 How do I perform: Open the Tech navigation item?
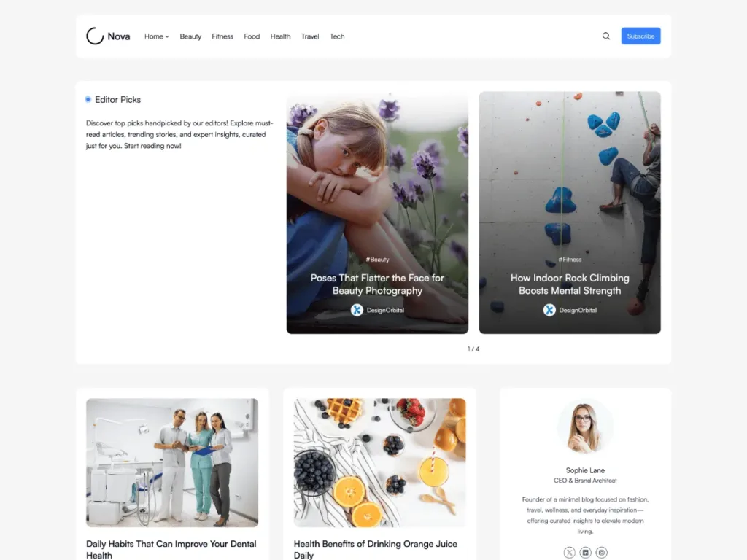337,36
